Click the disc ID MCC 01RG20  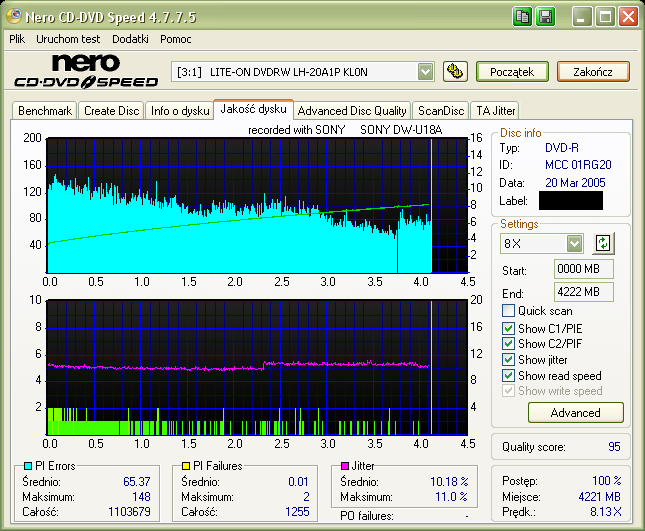tap(578, 165)
